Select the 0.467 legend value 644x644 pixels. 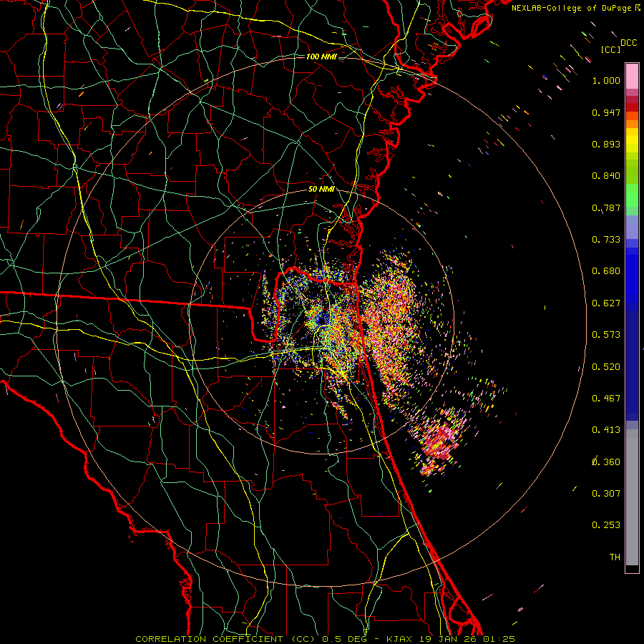tap(606, 399)
